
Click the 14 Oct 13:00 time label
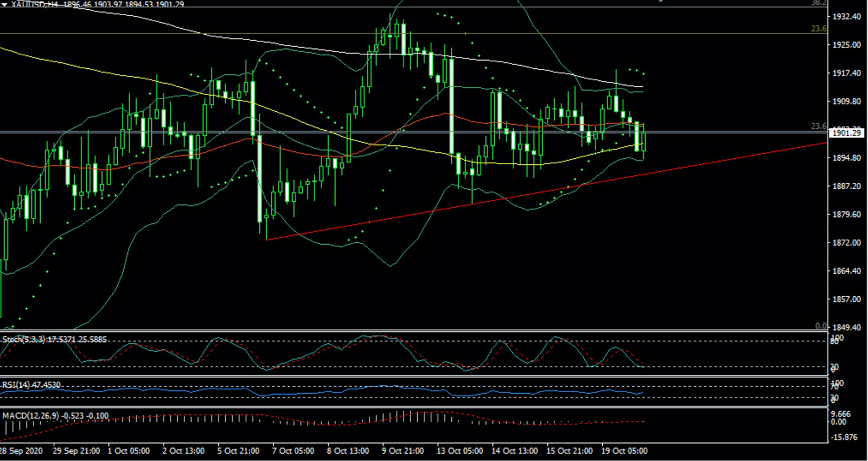pos(514,451)
